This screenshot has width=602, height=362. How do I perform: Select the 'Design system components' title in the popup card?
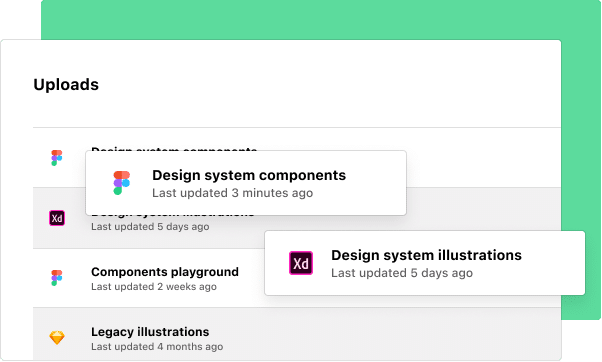pyautogui.click(x=249, y=175)
